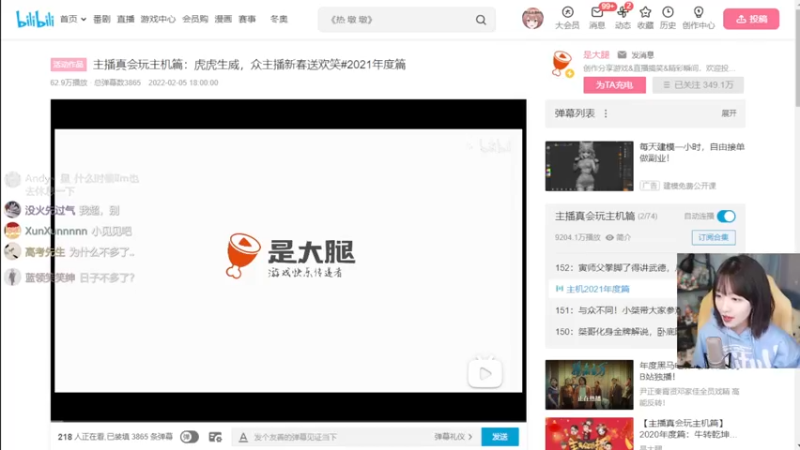Viewport: 800px width, 450px height.
Task: Open uploader 是大腿 avatar
Action: click(x=562, y=64)
